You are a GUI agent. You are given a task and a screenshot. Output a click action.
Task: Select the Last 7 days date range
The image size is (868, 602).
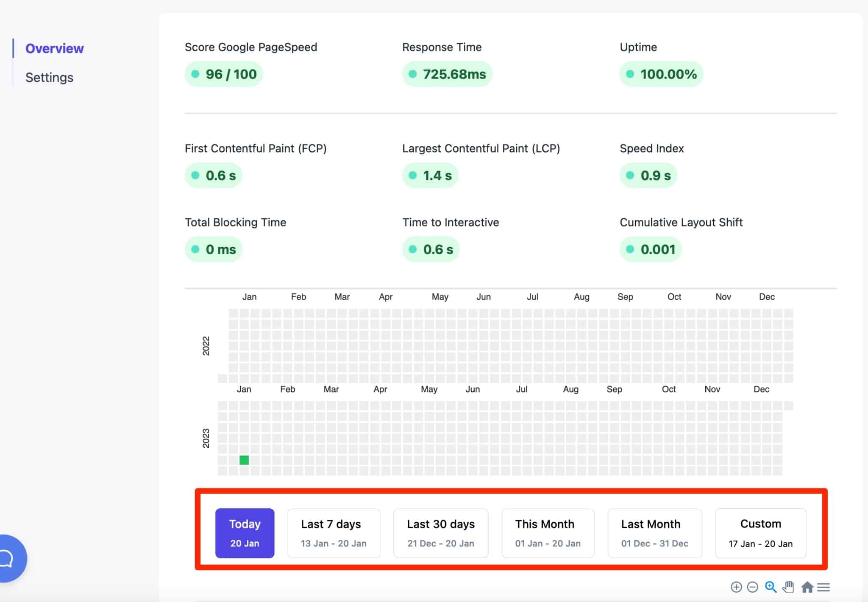click(333, 533)
